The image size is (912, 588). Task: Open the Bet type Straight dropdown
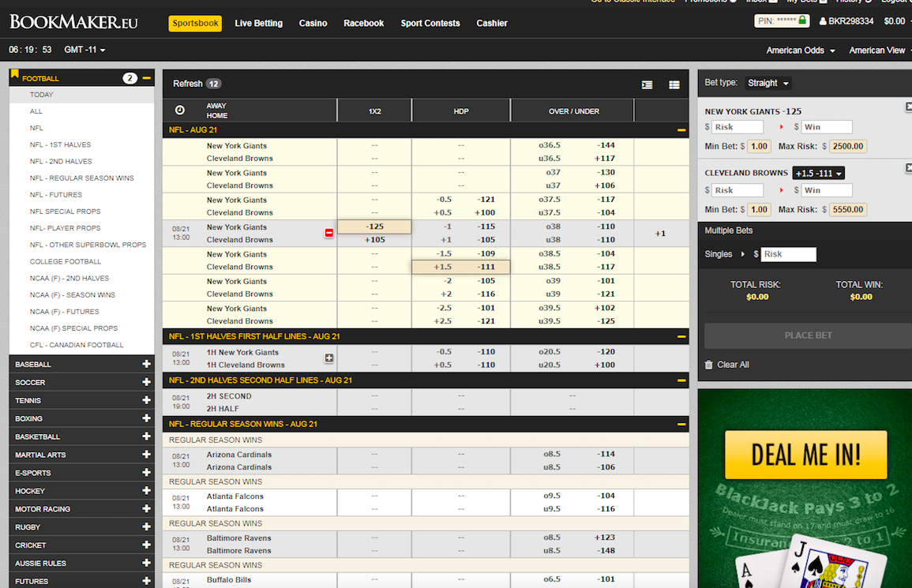(768, 83)
